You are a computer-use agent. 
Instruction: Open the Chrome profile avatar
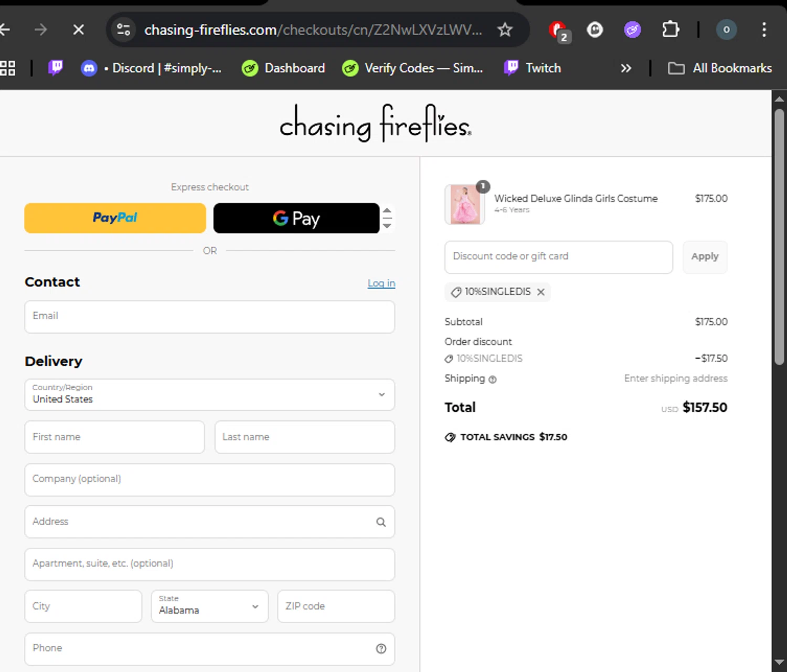click(x=726, y=30)
